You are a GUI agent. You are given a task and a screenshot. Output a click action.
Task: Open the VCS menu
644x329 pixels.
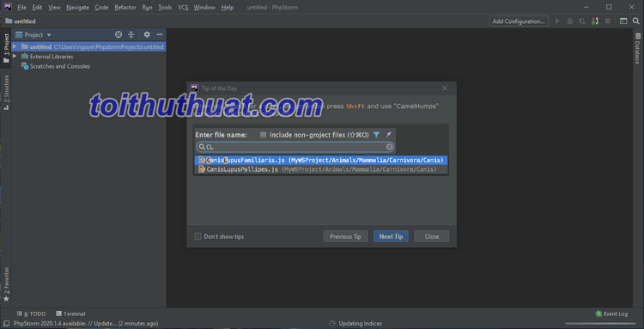pyautogui.click(x=183, y=8)
